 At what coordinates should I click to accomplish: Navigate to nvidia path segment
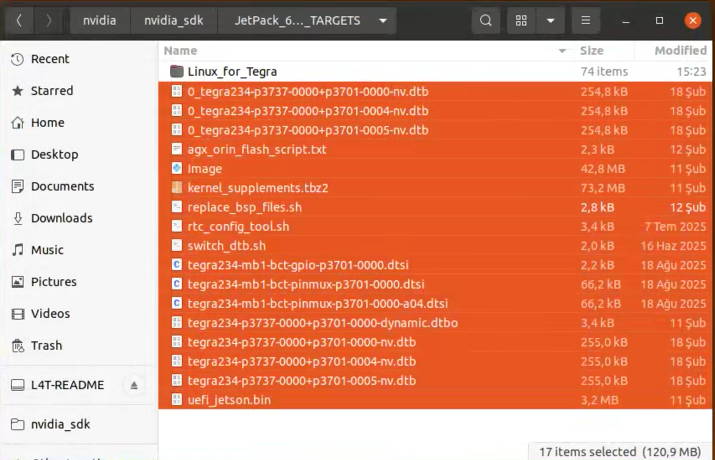tap(99, 21)
